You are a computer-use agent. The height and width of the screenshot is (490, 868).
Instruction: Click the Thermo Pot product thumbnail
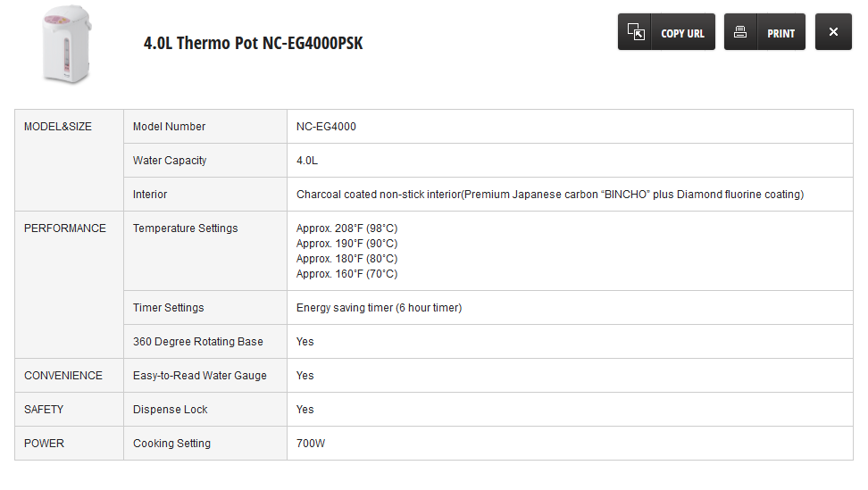pos(64,46)
